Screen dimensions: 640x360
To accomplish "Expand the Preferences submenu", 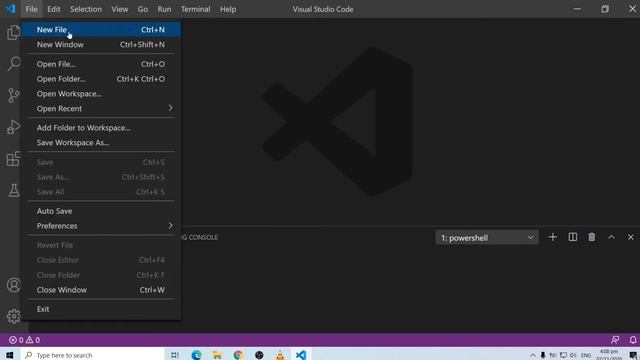I will click(x=101, y=226).
